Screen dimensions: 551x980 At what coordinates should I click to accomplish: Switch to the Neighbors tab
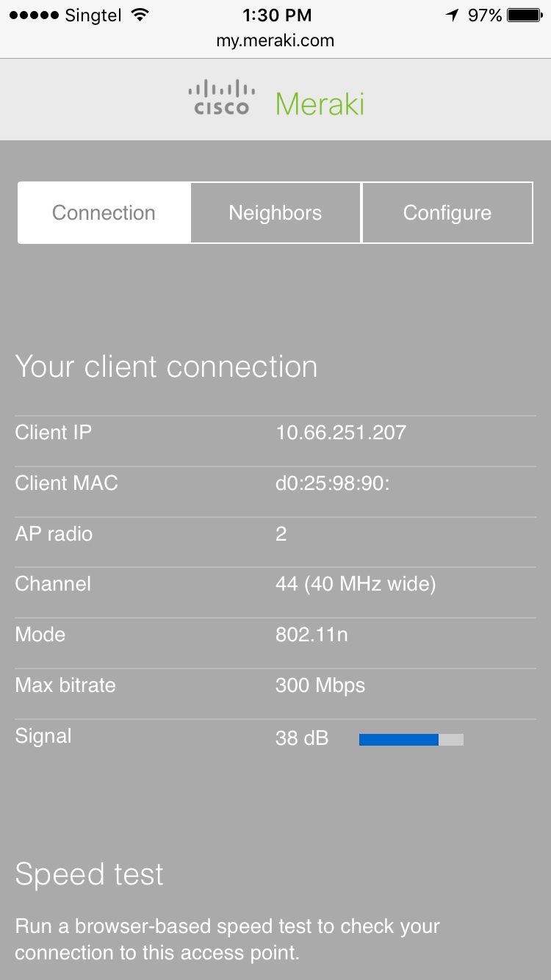tap(275, 213)
